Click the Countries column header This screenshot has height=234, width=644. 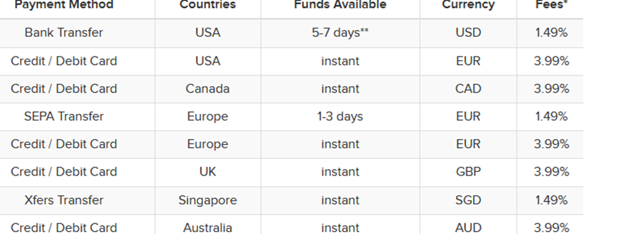[x=208, y=5]
